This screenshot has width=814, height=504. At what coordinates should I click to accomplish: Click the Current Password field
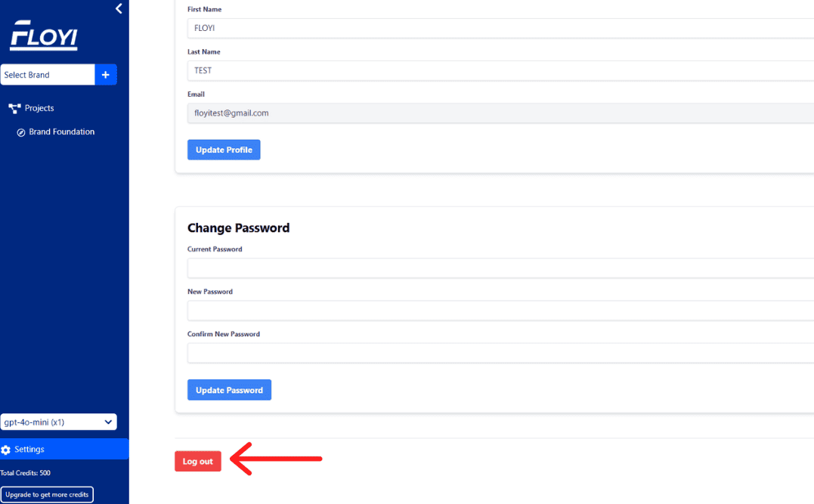tap(500, 268)
